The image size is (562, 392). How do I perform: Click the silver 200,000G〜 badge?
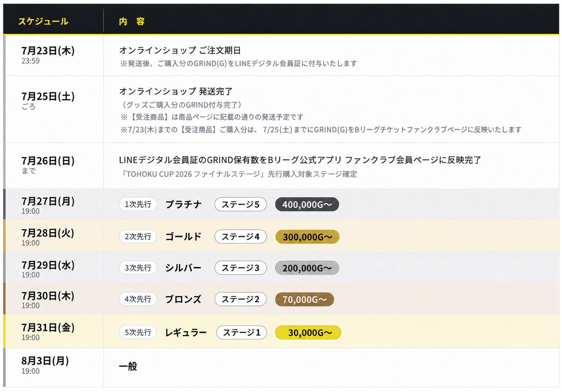coord(307,268)
